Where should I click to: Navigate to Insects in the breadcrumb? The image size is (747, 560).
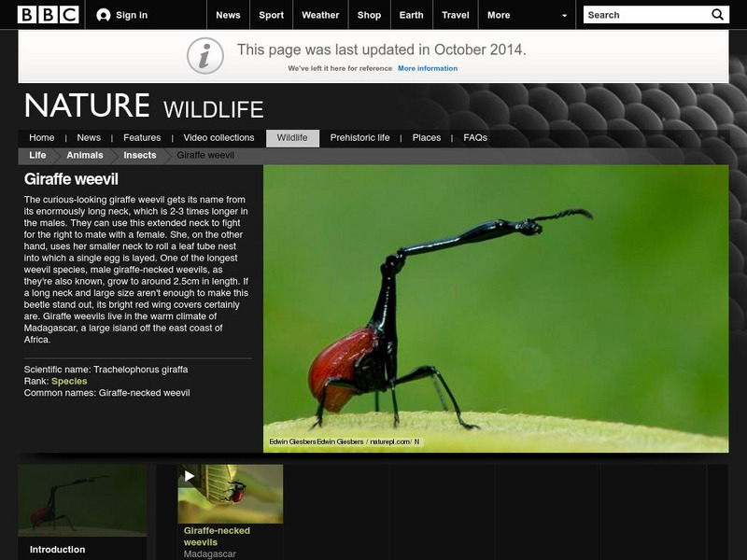click(137, 156)
